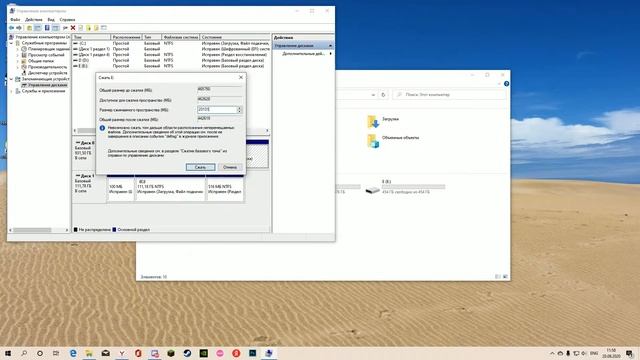This screenshot has height=360, width=640.
Task: Open Photoshop from the taskbar
Action: coord(252,353)
